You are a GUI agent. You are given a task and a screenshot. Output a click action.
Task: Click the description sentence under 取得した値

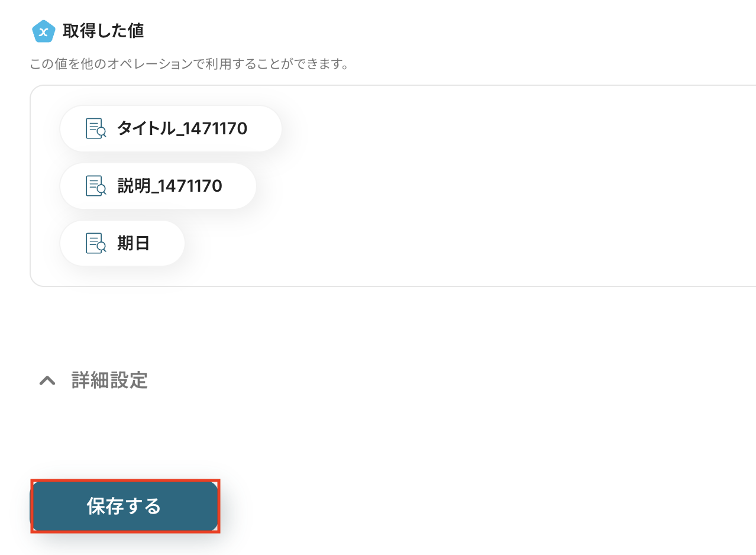tap(189, 63)
